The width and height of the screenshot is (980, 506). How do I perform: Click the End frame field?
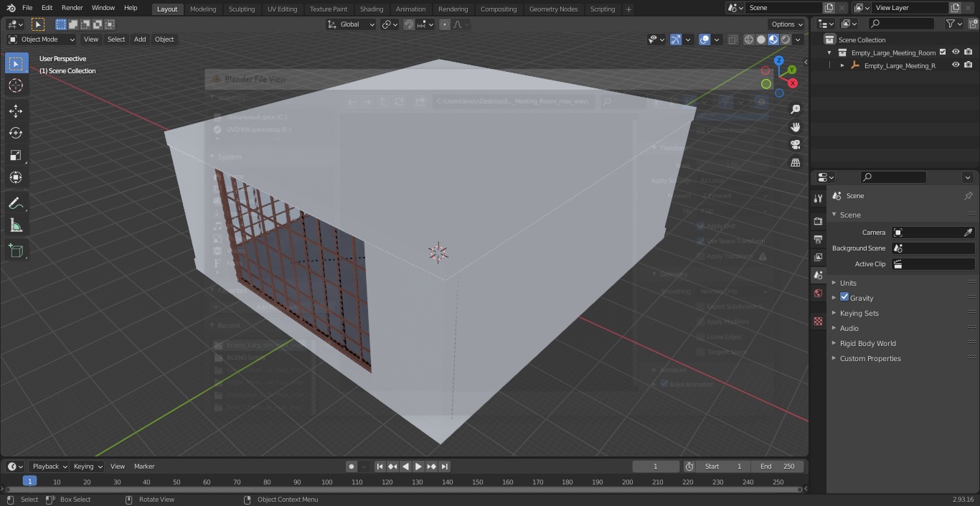click(x=777, y=467)
